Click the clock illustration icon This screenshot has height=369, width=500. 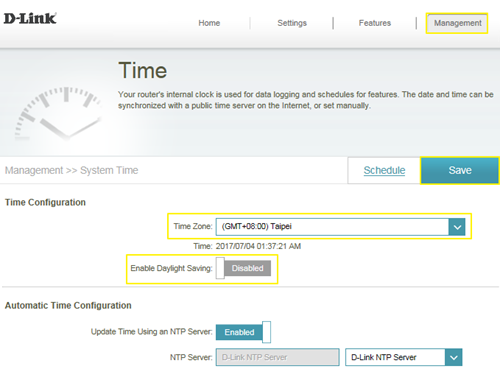coord(58,113)
